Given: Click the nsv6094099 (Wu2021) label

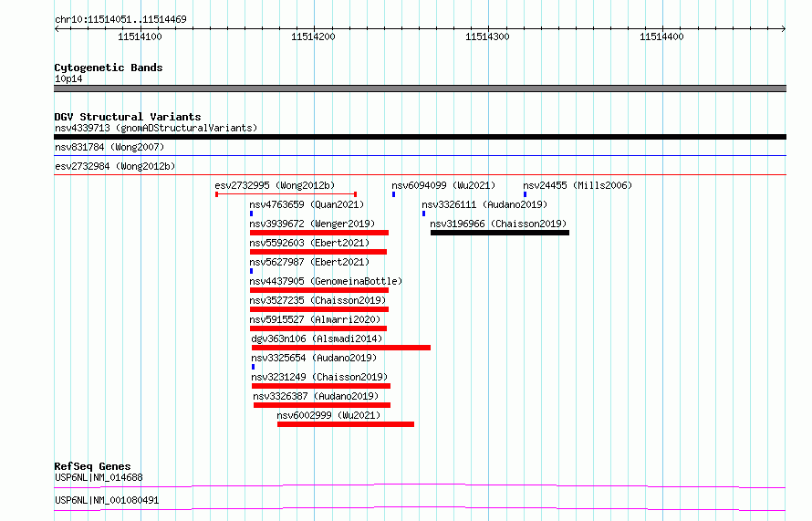Looking at the screenshot, I should [443, 185].
